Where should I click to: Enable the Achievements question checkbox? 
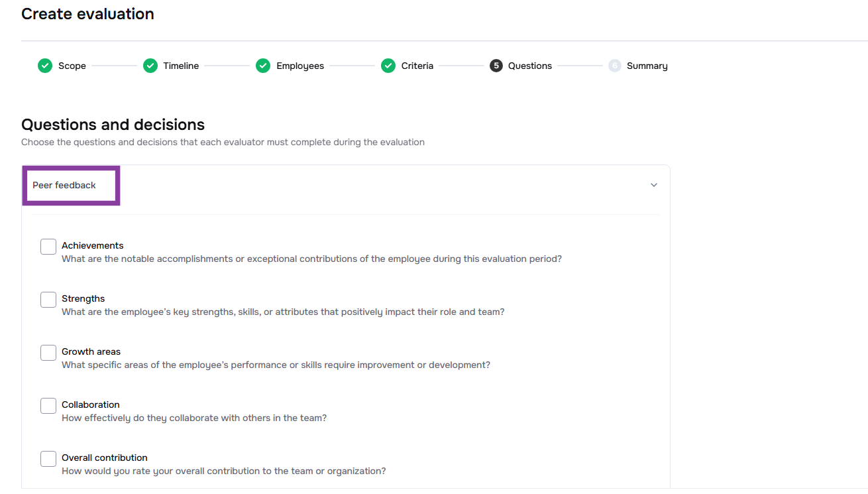click(48, 247)
